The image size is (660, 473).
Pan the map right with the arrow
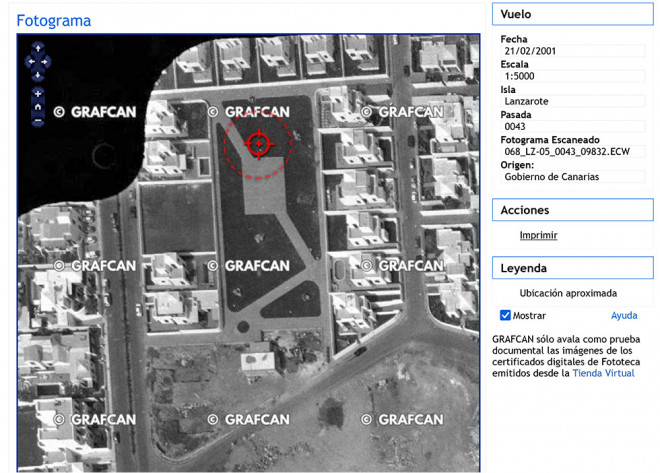(x=46, y=61)
